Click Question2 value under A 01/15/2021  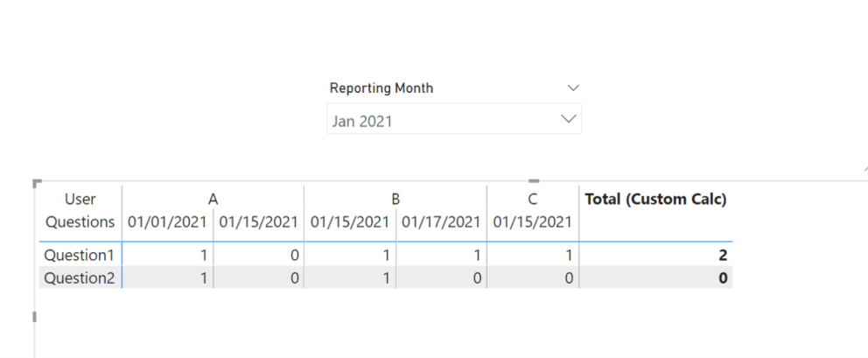click(295, 278)
